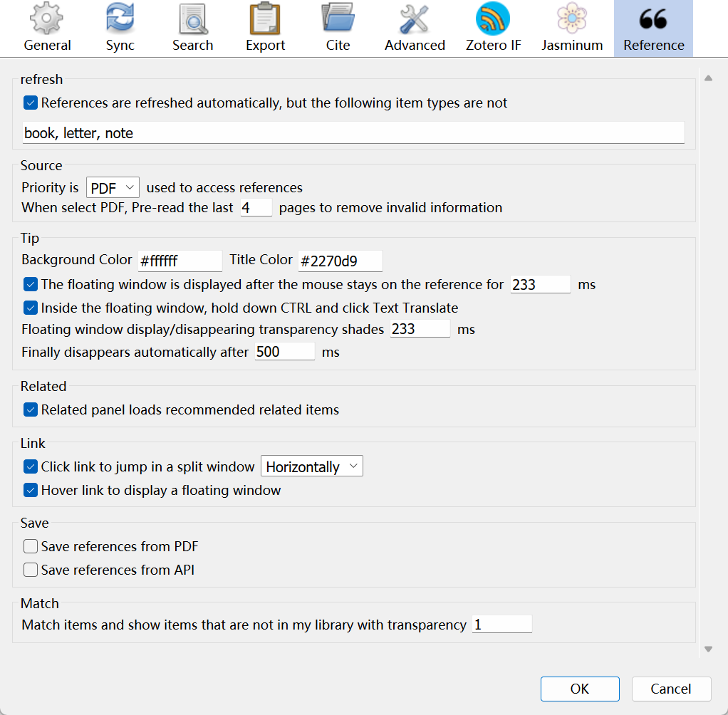Open the Search preferences magnifier icon
Image resolution: width=728 pixels, height=715 pixels.
(192, 19)
